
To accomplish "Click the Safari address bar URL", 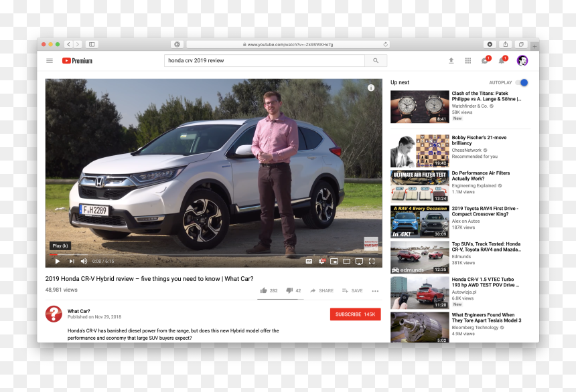I will coord(288,44).
